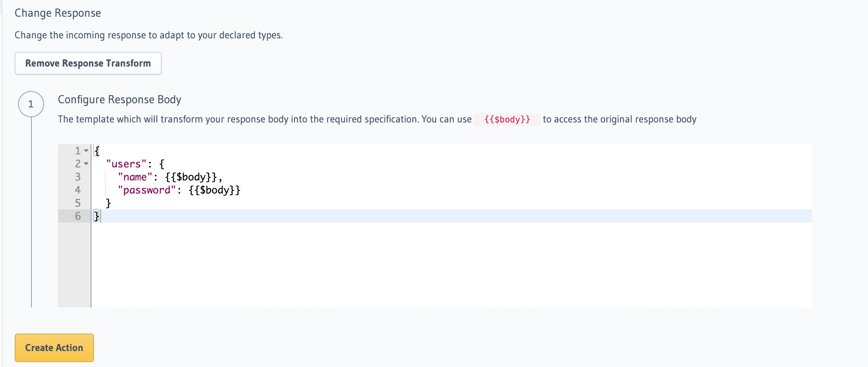
Task: Click the opening brace on line 1
Action: click(x=97, y=151)
